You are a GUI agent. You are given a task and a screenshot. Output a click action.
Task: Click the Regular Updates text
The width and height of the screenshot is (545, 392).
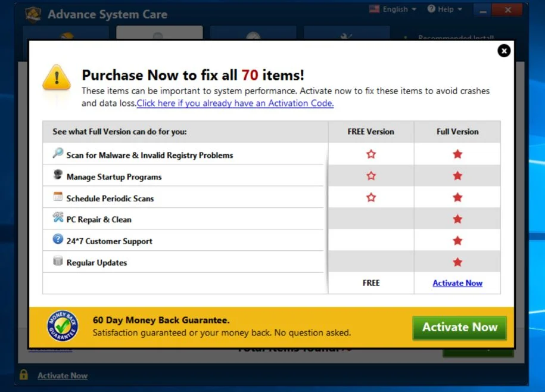[96, 263]
